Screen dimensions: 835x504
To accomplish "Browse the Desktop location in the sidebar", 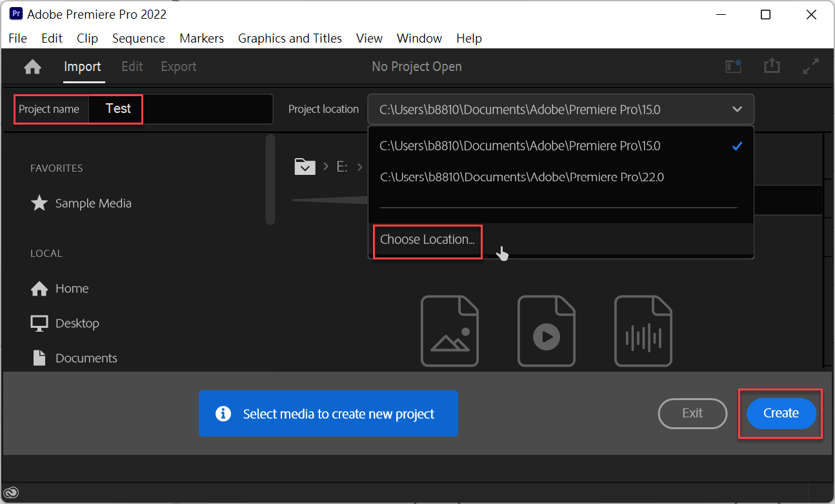I will 65,323.
